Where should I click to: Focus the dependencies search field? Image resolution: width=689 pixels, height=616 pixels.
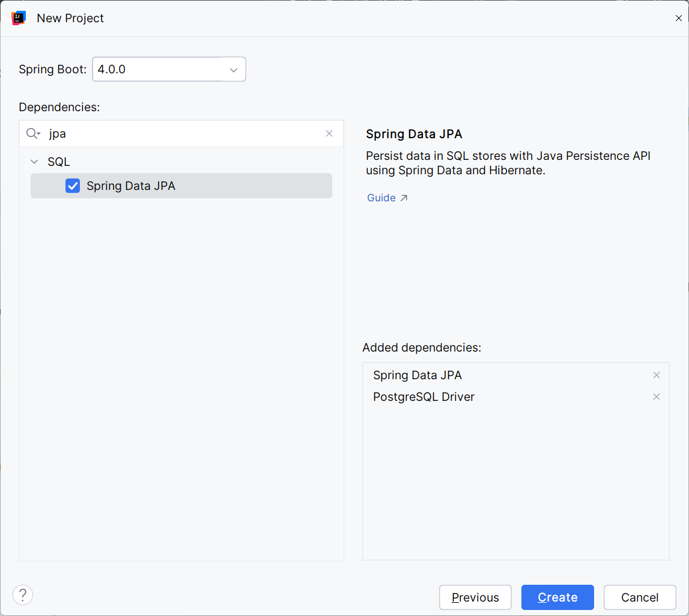point(180,133)
